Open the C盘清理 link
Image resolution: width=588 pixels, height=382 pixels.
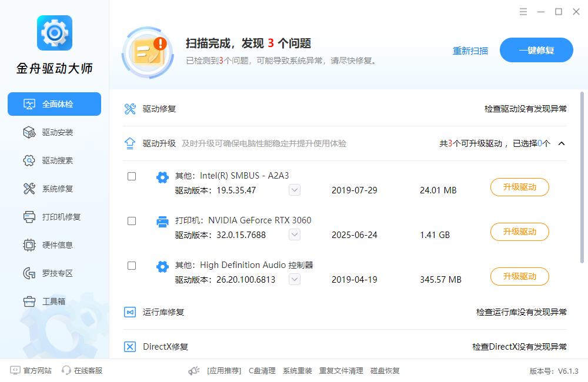(262, 371)
